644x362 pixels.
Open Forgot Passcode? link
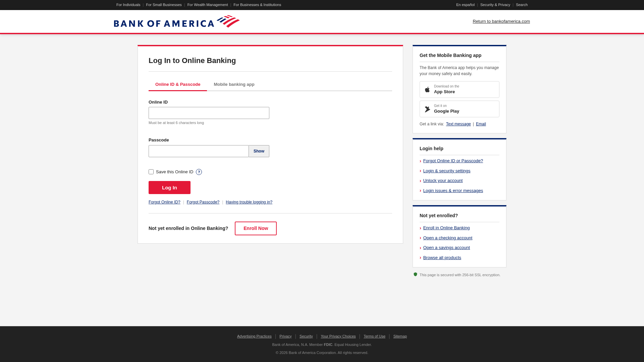(x=203, y=202)
